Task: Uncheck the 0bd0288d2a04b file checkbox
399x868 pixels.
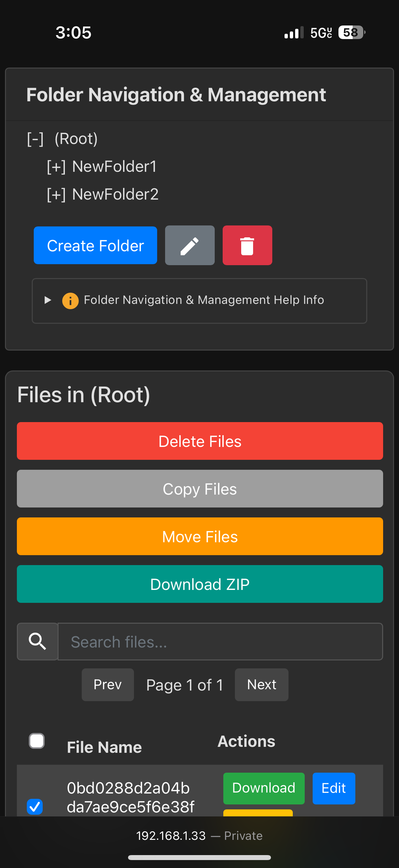Action: click(x=35, y=806)
